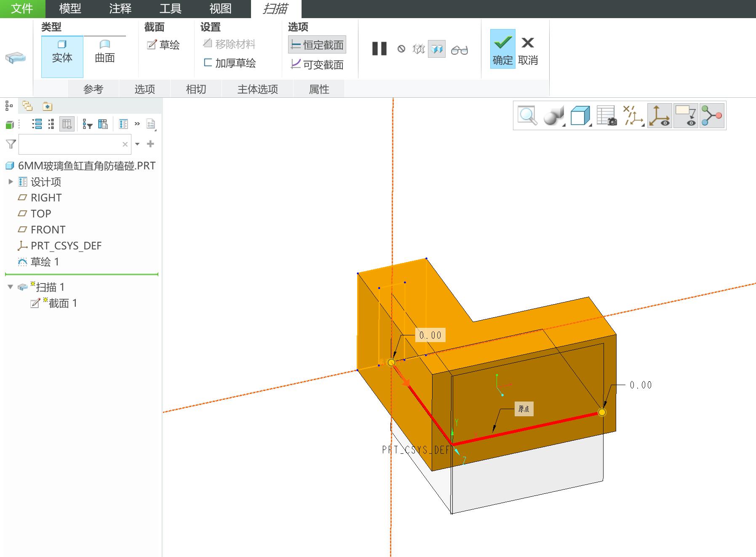Expand the 设计项 tree node
The width and height of the screenshot is (756, 557).
(11, 182)
